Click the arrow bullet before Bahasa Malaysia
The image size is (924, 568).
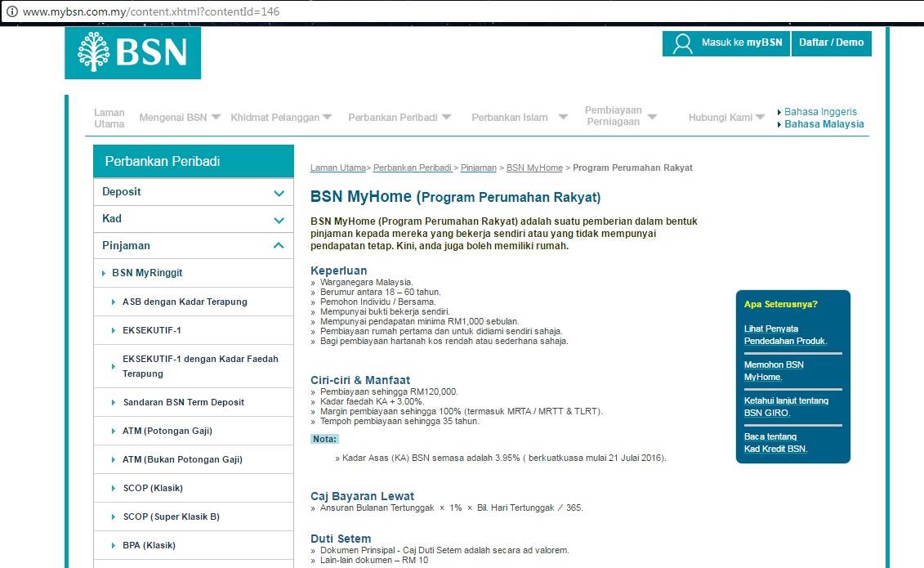pos(779,124)
